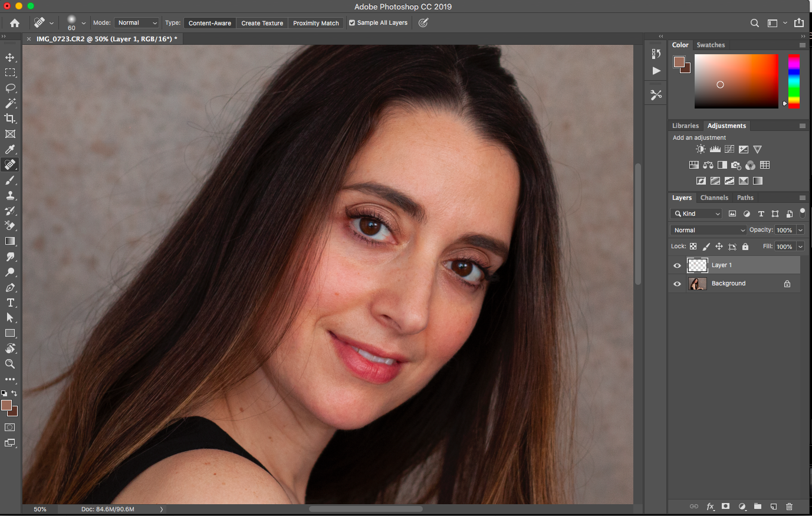Select the Crop tool

pyautogui.click(x=10, y=119)
